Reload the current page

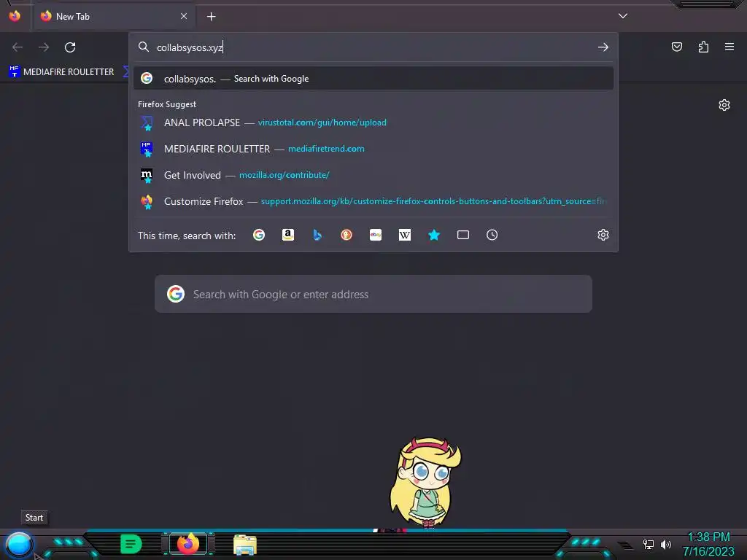coord(70,47)
